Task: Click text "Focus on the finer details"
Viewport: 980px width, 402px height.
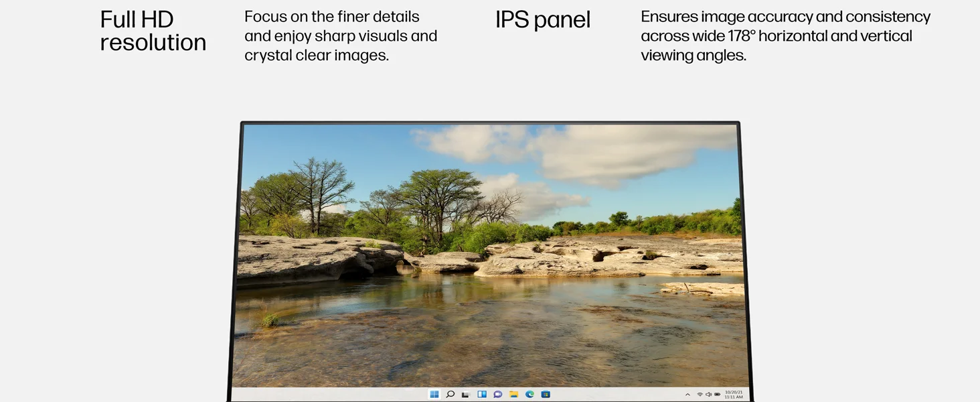Action: (332, 17)
